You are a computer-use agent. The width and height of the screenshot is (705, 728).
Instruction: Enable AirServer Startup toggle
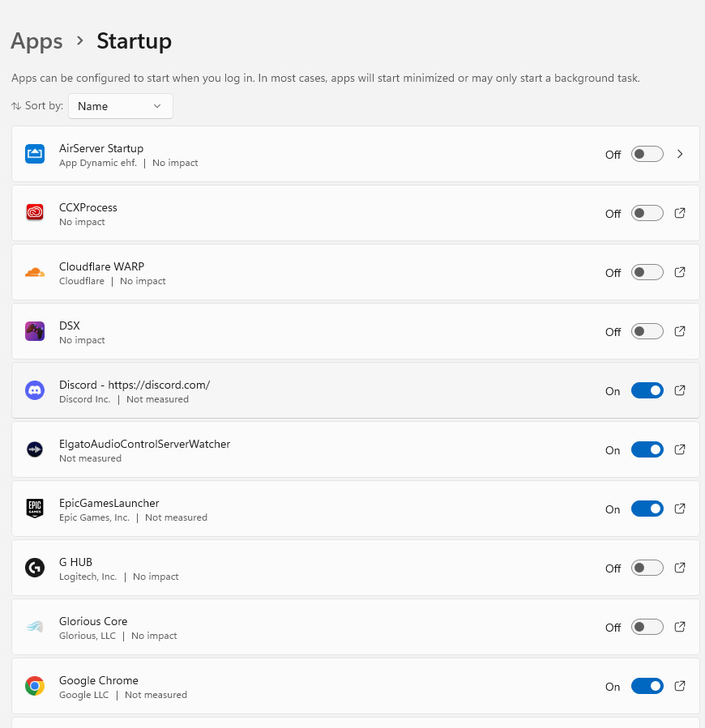click(647, 154)
